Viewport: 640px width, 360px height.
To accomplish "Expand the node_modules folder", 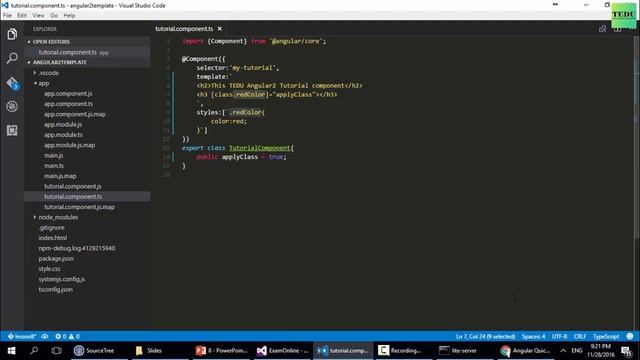I will [58, 217].
